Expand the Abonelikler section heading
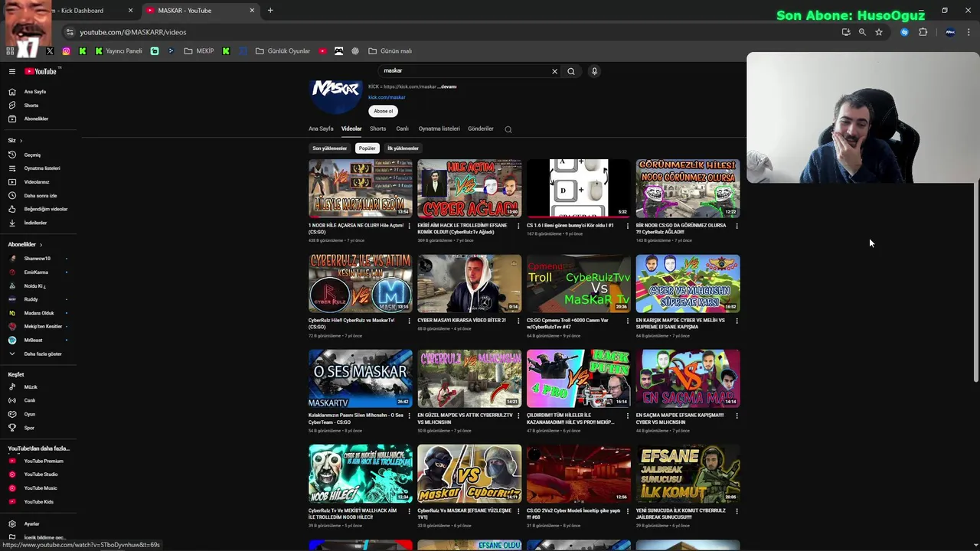The width and height of the screenshot is (980, 551). 25,244
